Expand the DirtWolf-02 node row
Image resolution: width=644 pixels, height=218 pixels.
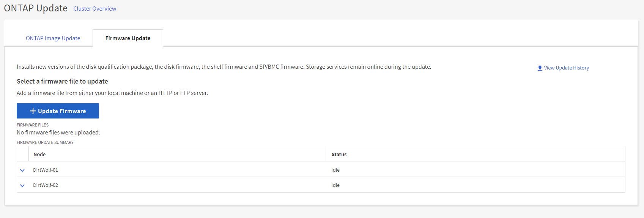[x=22, y=185]
